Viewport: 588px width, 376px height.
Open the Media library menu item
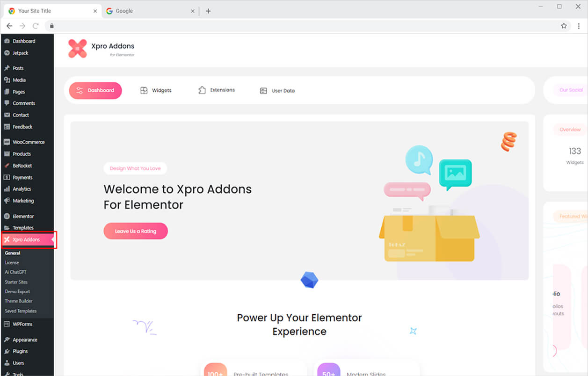(19, 80)
